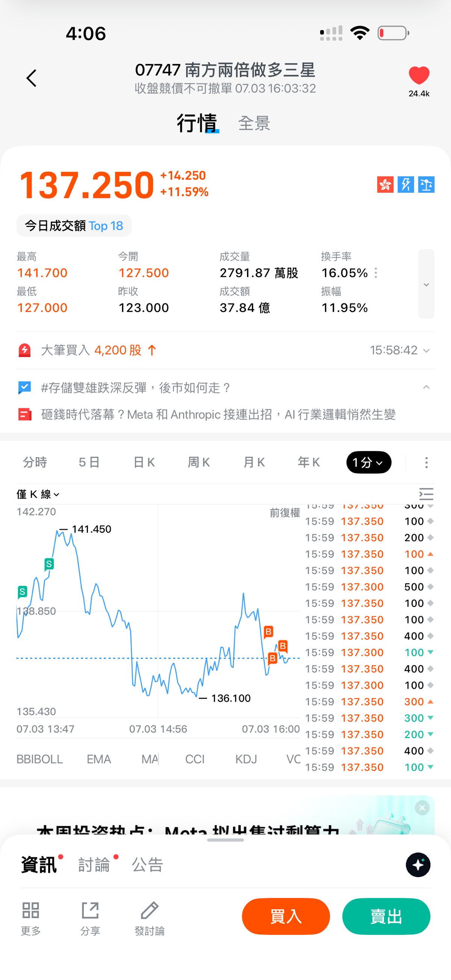Open the 僅 K 線 dropdown
The height and width of the screenshot is (980, 451).
click(38, 494)
